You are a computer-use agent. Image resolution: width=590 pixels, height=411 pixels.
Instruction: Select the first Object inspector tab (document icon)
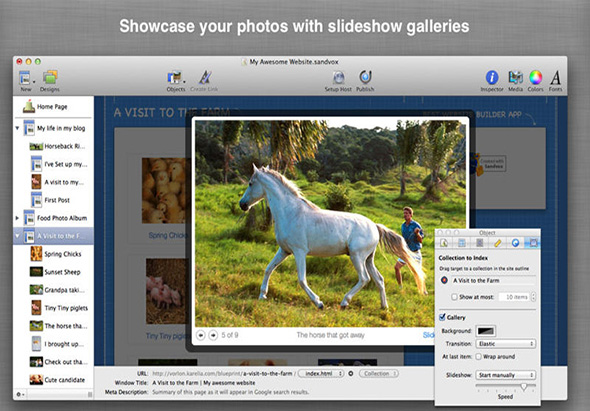click(x=444, y=243)
